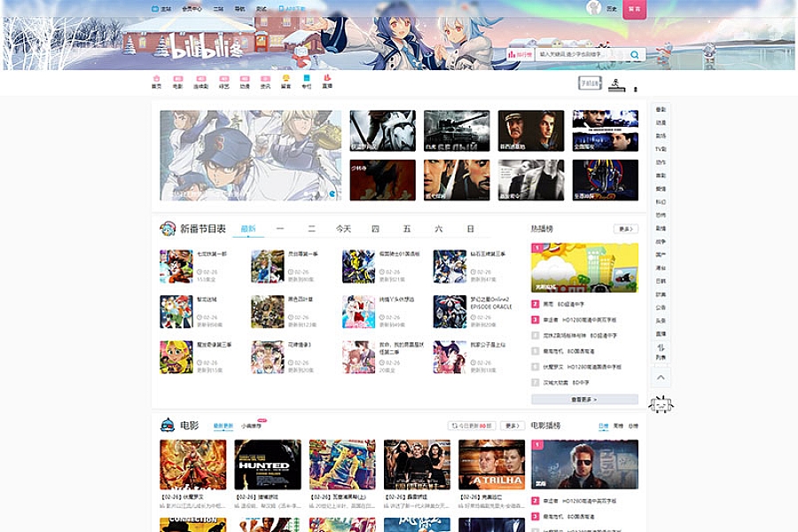Open the A TRILHA movie poster
The image size is (798, 532).
[491, 465]
